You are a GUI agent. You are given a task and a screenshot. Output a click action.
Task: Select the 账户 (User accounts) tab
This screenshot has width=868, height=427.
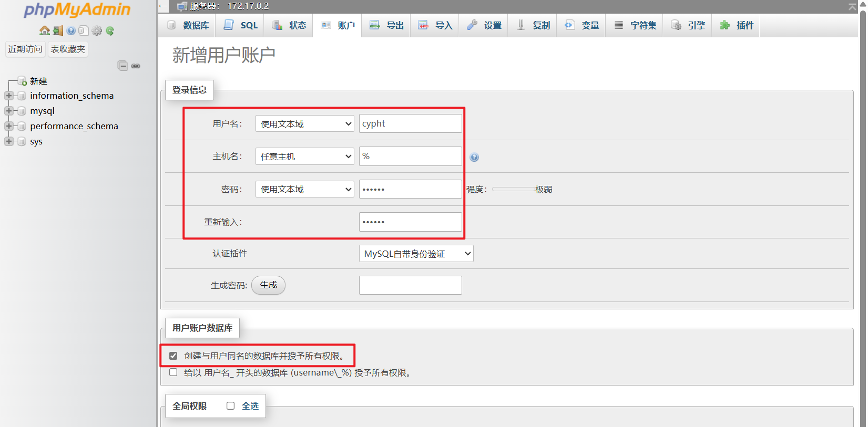pos(338,25)
